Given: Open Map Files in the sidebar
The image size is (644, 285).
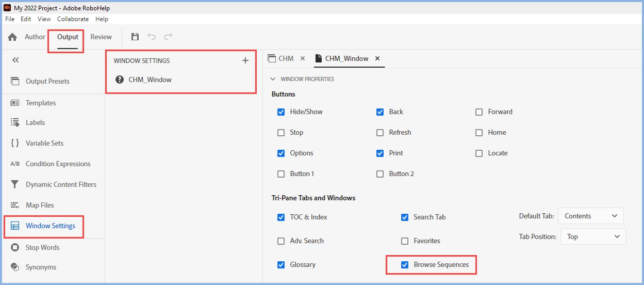Looking at the screenshot, I should point(40,205).
